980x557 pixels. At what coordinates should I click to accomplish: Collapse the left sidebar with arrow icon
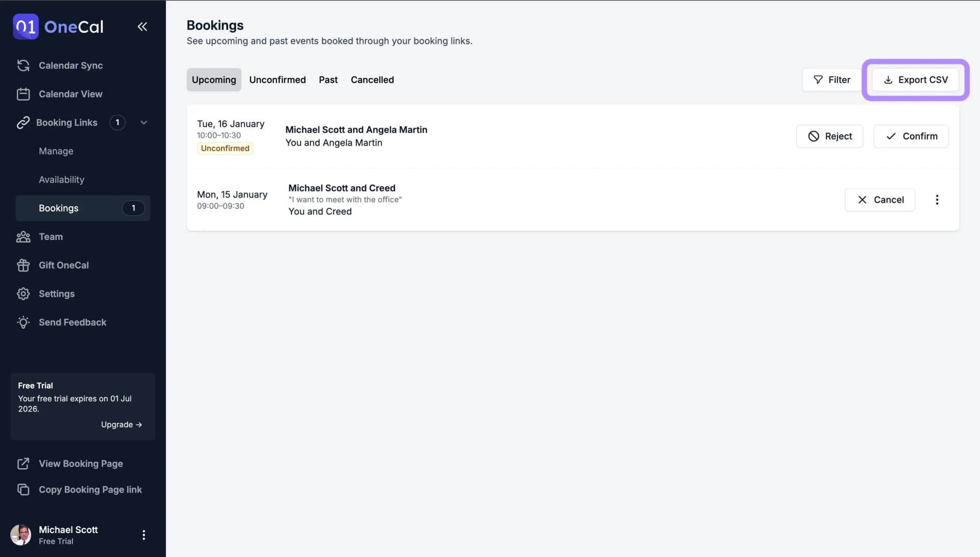click(x=142, y=26)
